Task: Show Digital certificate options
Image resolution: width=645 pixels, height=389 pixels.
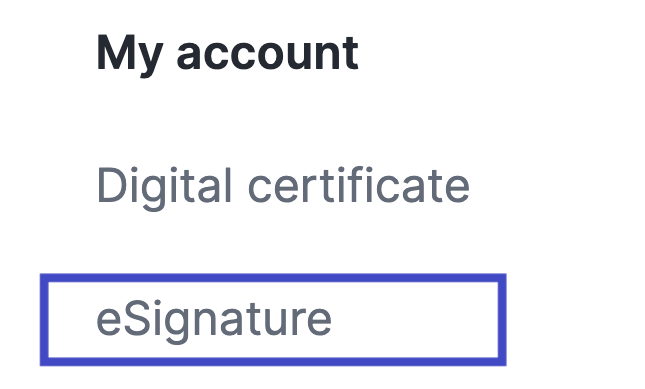Action: tap(283, 187)
